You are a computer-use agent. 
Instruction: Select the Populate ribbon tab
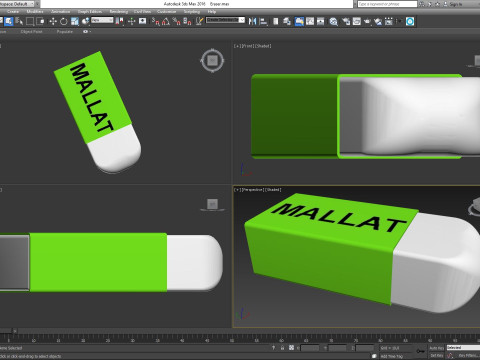coord(65,32)
